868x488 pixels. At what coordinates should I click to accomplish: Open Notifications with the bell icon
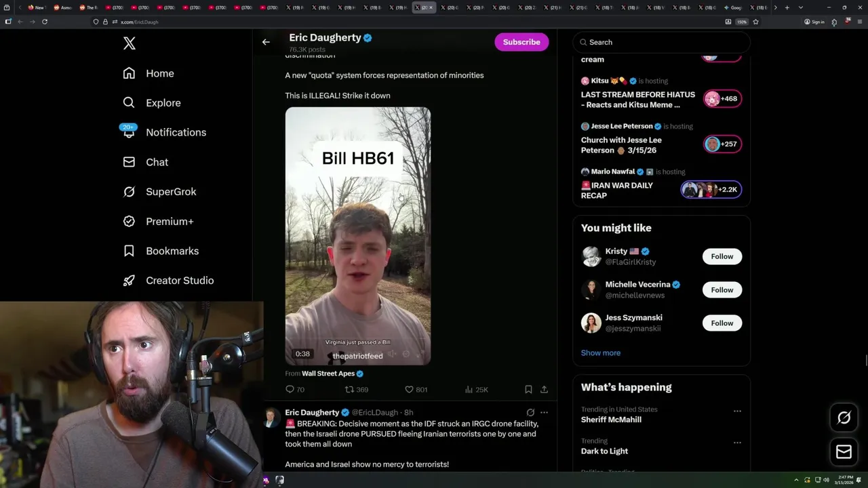coord(163,132)
